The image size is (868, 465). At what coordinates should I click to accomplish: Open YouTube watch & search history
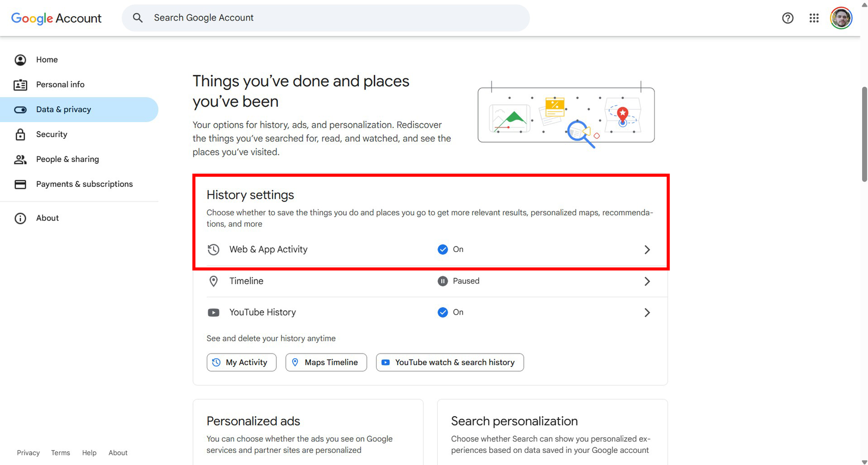click(450, 362)
